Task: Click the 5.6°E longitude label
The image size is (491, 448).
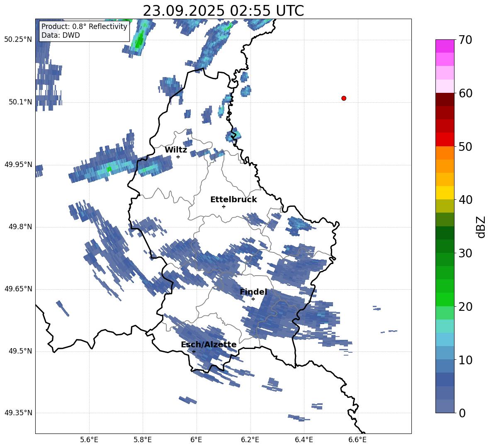Action: coord(89,440)
